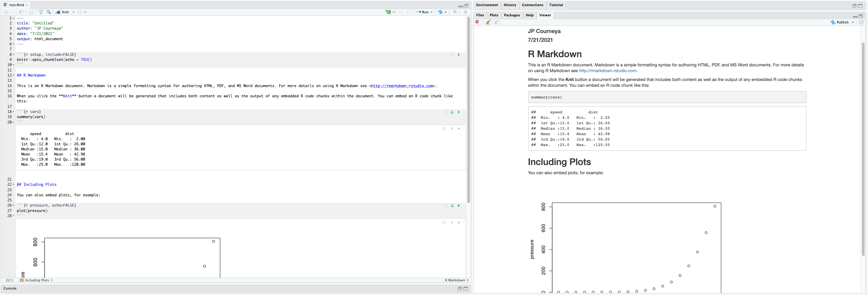
Task: Click the Knit button
Action: [63, 12]
